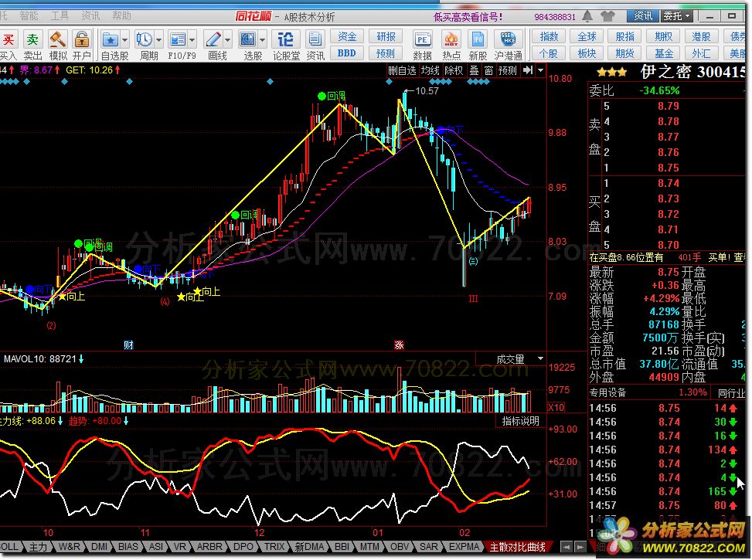Open the 资讯 document icon in toolbar
This screenshot has height=560, width=752.
pos(315,39)
